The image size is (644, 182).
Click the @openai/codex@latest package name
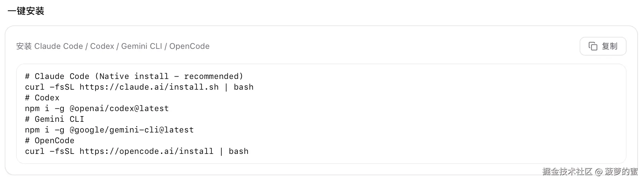point(119,108)
